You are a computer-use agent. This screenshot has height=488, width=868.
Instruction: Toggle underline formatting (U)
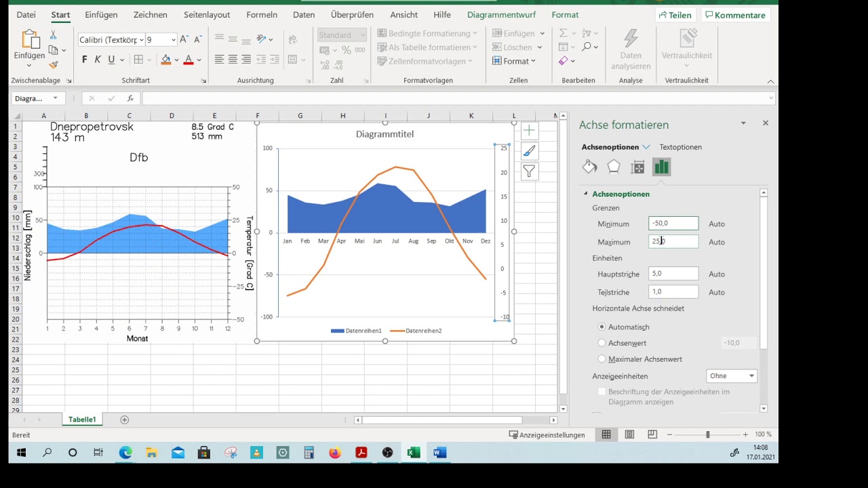point(110,60)
